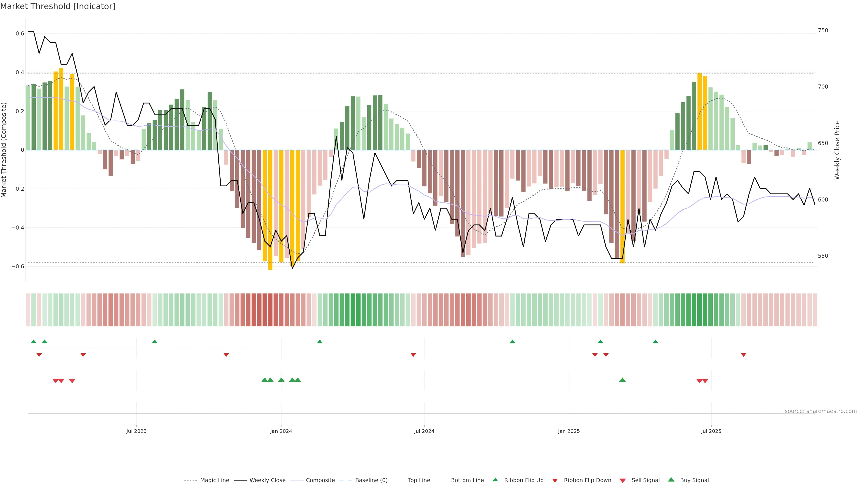Viewport: 868px width, 488px height.
Task: Click the Jul 2024 x-axis label
Action: (x=424, y=431)
